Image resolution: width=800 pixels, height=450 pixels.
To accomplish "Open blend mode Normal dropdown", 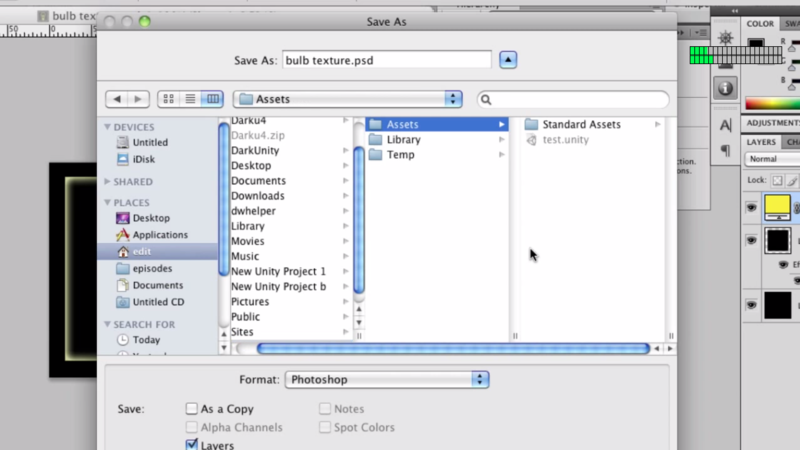I will tap(772, 159).
